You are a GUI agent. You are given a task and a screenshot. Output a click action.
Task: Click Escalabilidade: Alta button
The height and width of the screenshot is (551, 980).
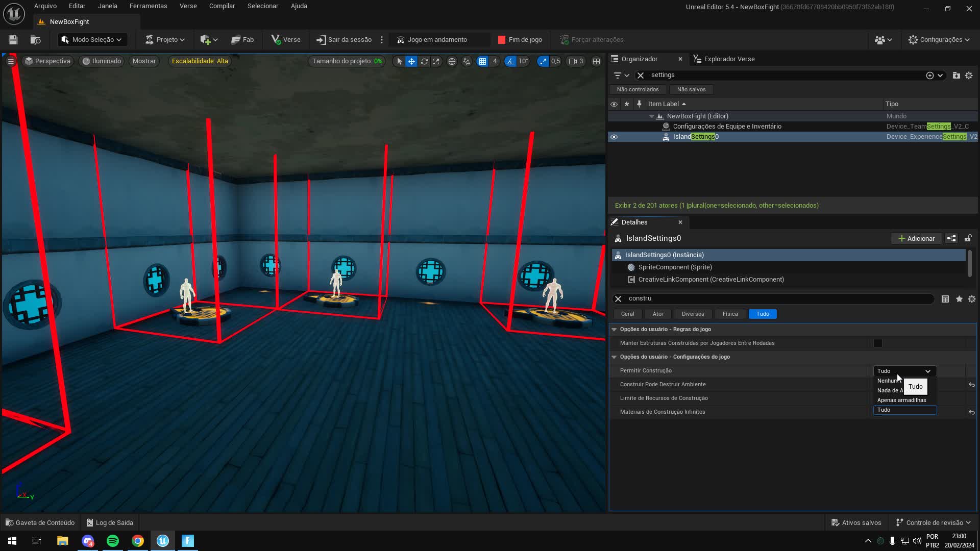pyautogui.click(x=200, y=61)
